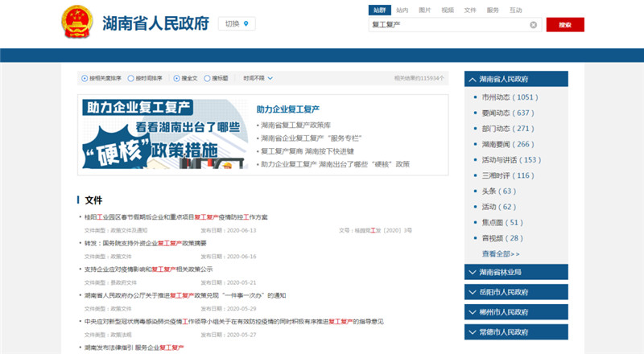The image size is (644, 354).
Task: Filter by 活动 (62)
Action: [498, 207]
